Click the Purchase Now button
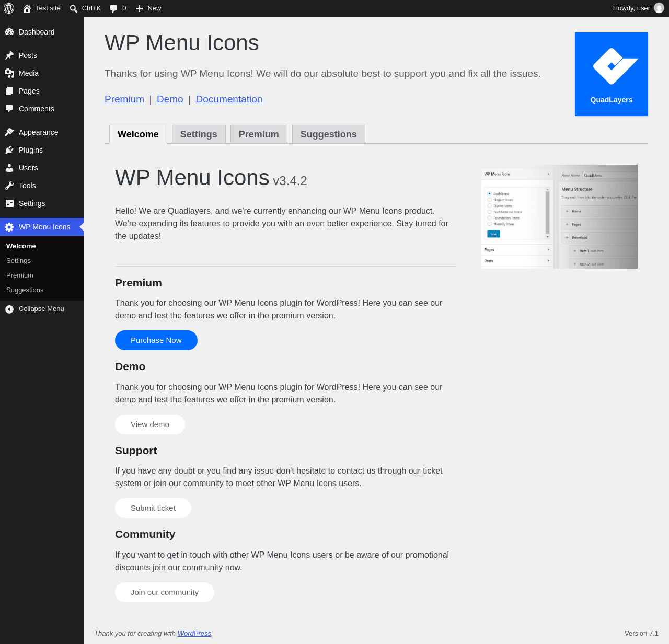 156,340
